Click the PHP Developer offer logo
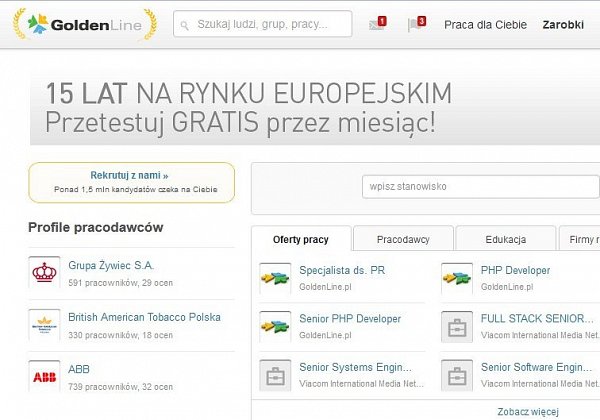 point(457,278)
